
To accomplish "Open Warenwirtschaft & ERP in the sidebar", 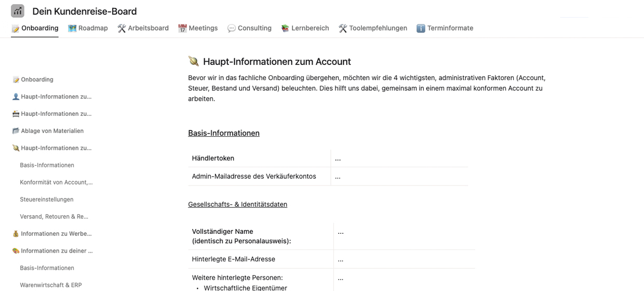I will coord(51,285).
